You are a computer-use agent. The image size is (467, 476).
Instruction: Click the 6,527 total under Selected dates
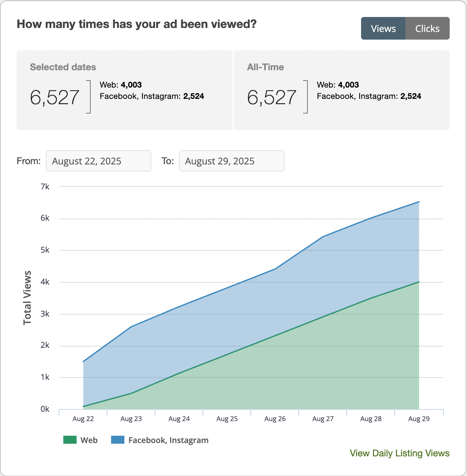[x=55, y=98]
